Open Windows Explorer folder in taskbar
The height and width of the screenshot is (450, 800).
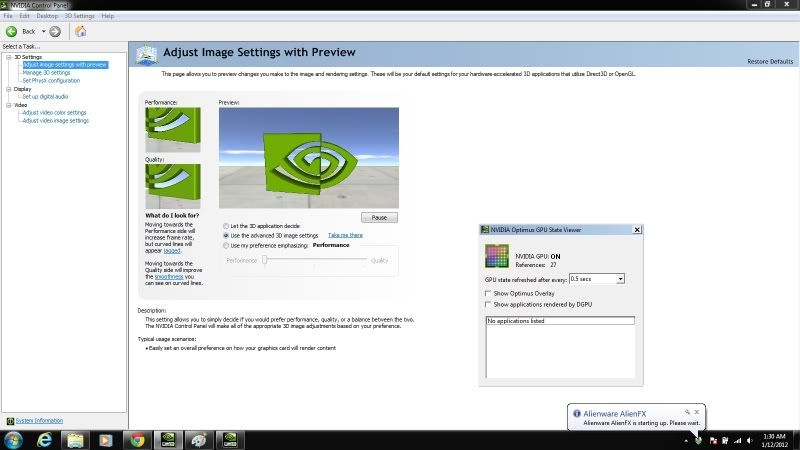point(75,440)
